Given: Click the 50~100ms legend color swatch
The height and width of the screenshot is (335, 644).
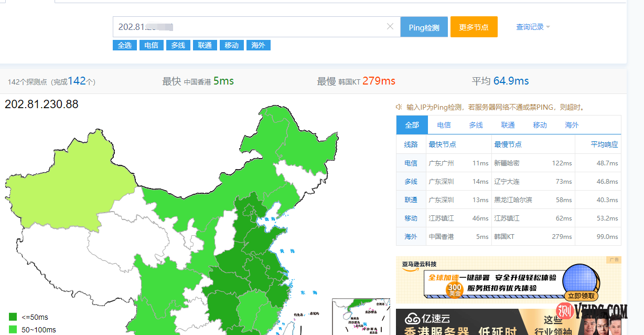Looking at the screenshot, I should 13,330.
